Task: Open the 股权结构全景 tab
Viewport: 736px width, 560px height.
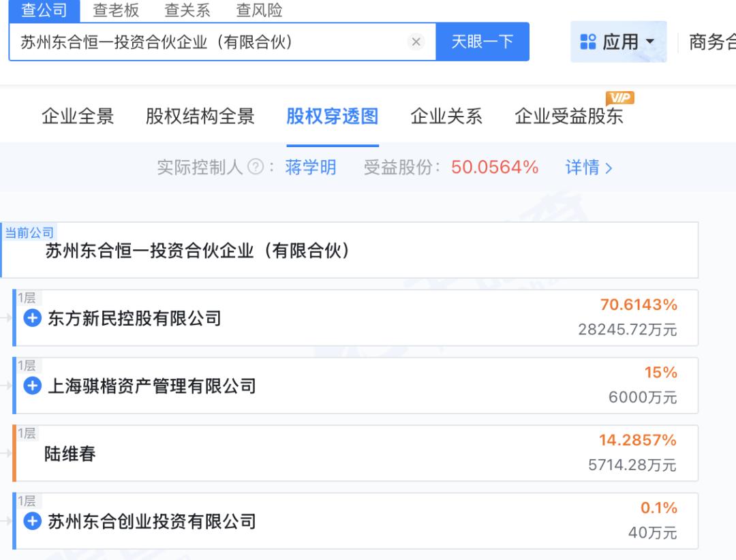Action: click(200, 116)
